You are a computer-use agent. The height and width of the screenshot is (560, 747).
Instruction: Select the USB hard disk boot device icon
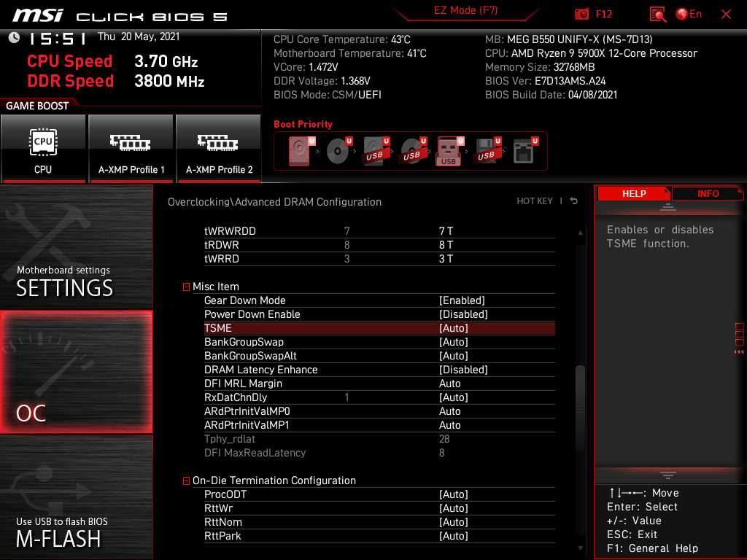point(376,151)
